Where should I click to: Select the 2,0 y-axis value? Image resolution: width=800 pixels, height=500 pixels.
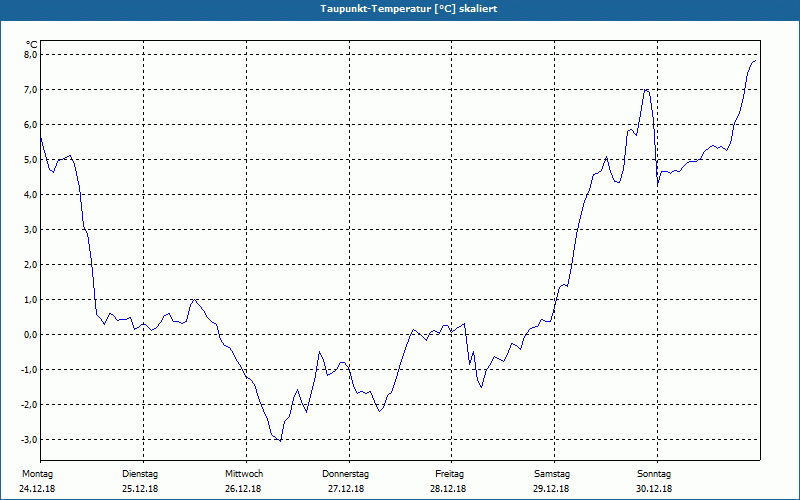[31, 264]
